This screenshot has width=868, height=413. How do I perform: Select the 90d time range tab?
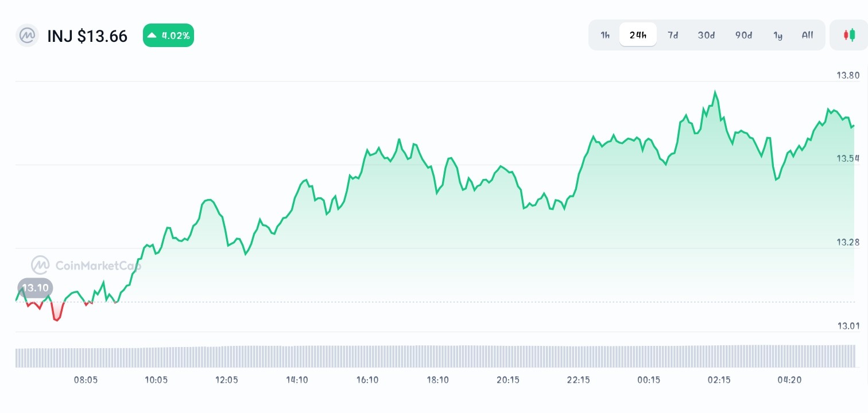click(x=744, y=35)
